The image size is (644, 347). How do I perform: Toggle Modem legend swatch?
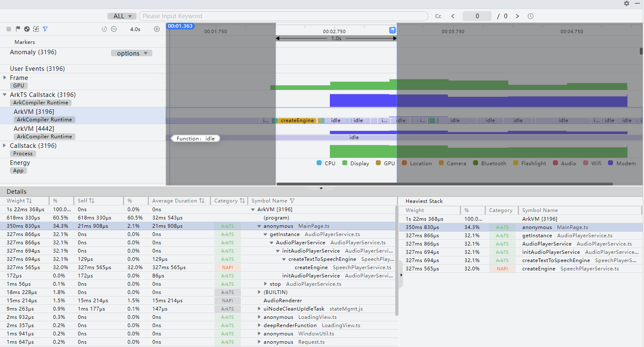pos(610,163)
